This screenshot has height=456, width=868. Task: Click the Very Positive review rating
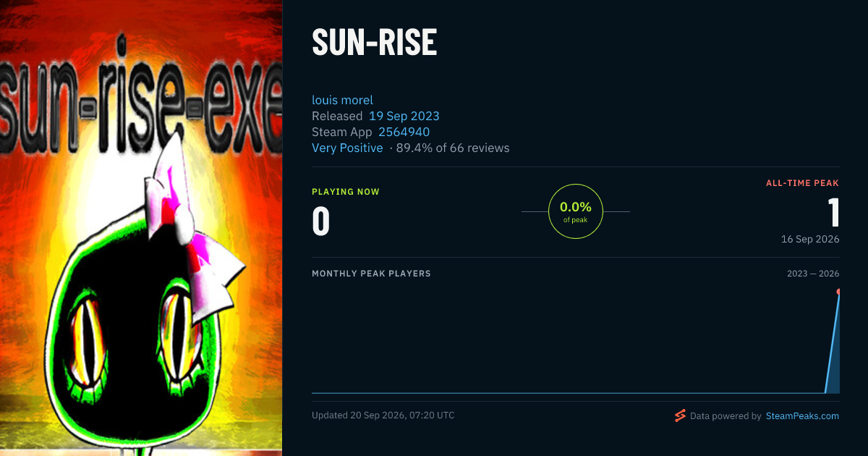pyautogui.click(x=347, y=148)
